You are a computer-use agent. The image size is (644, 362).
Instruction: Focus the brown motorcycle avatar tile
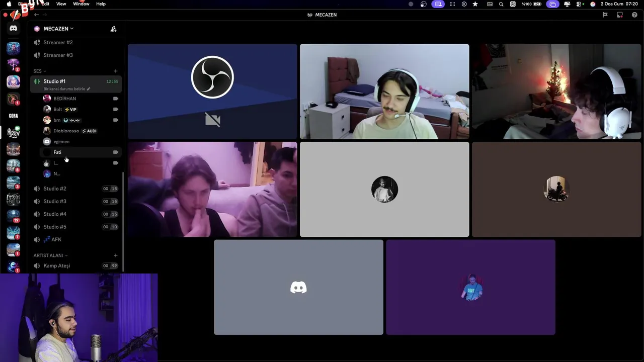point(556,189)
